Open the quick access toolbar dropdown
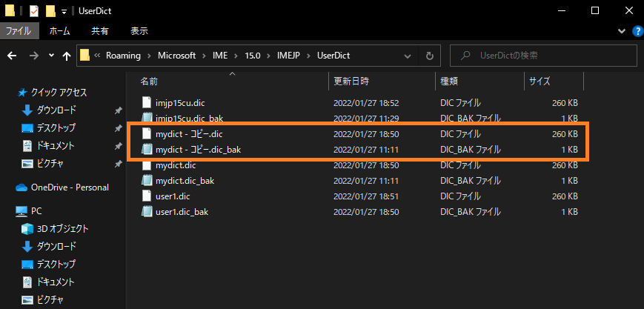The width and height of the screenshot is (644, 309). (x=64, y=12)
